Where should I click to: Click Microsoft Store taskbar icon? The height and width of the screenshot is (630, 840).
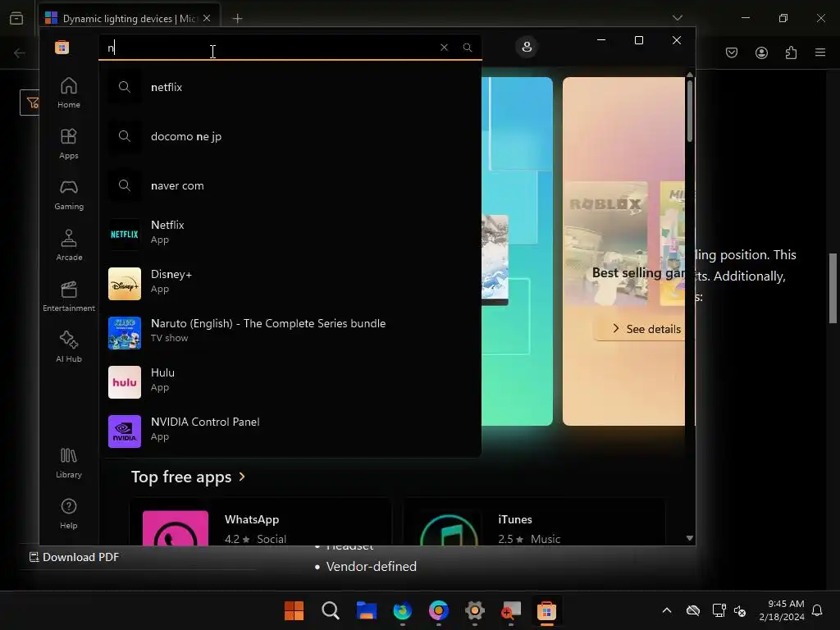(546, 610)
